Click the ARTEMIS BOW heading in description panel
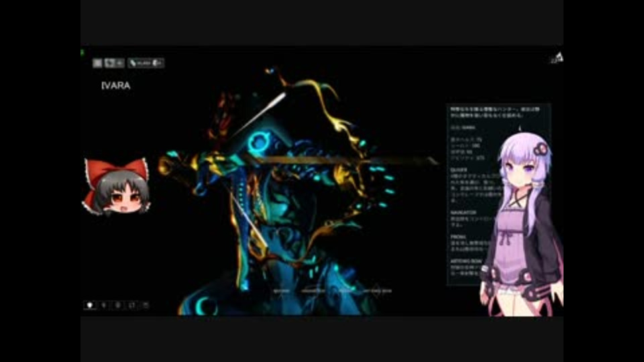 click(x=466, y=261)
